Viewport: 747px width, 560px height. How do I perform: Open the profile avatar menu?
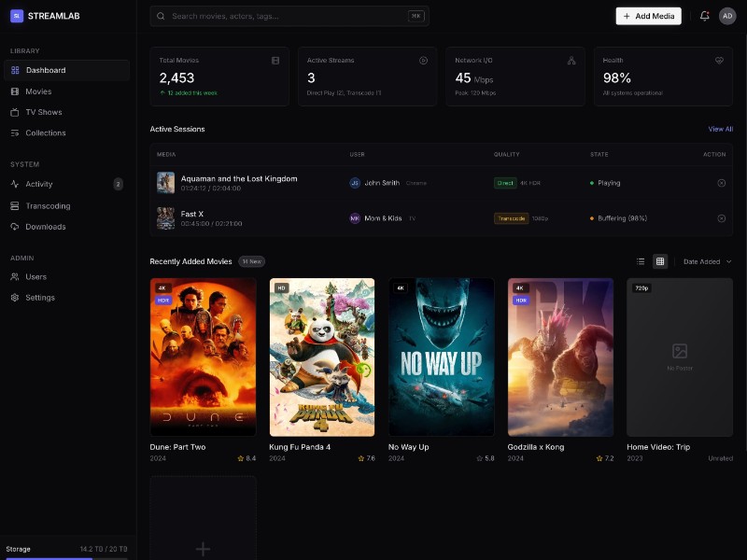[727, 16]
